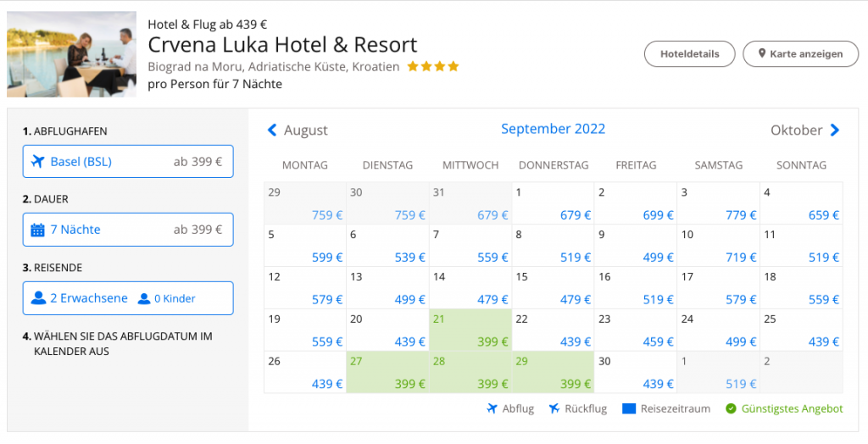Select September 28 departure date

click(x=470, y=373)
